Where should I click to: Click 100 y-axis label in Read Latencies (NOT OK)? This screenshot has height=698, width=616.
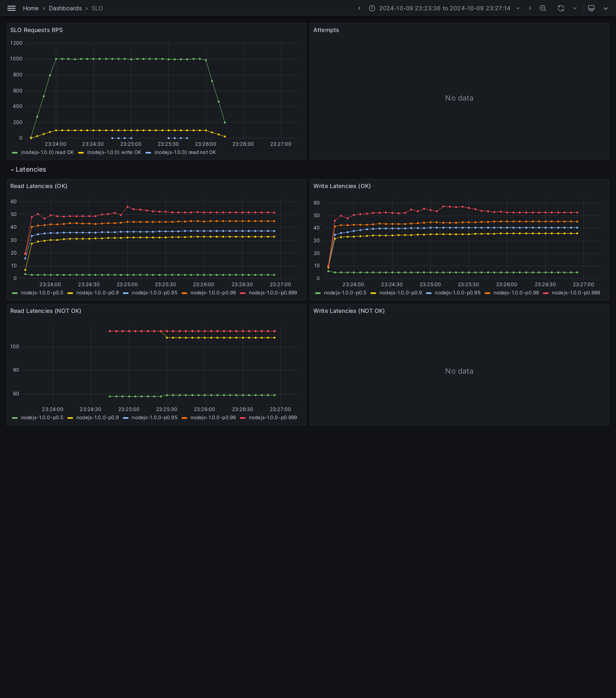pyautogui.click(x=15, y=347)
